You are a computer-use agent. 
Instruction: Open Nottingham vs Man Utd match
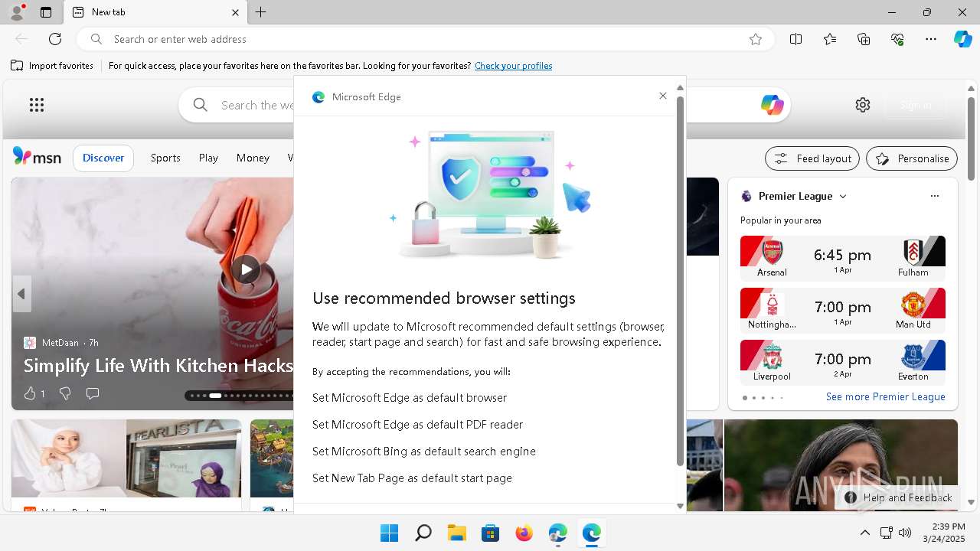click(x=843, y=310)
